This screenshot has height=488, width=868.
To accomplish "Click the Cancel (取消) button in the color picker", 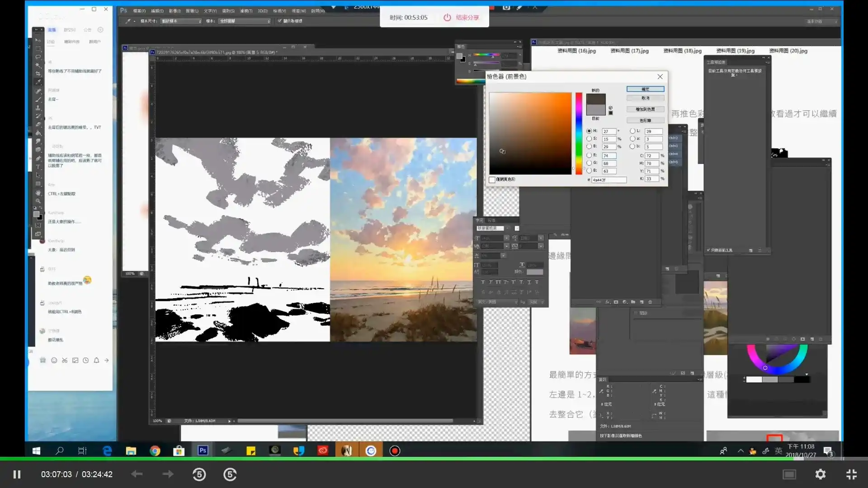I will click(645, 98).
